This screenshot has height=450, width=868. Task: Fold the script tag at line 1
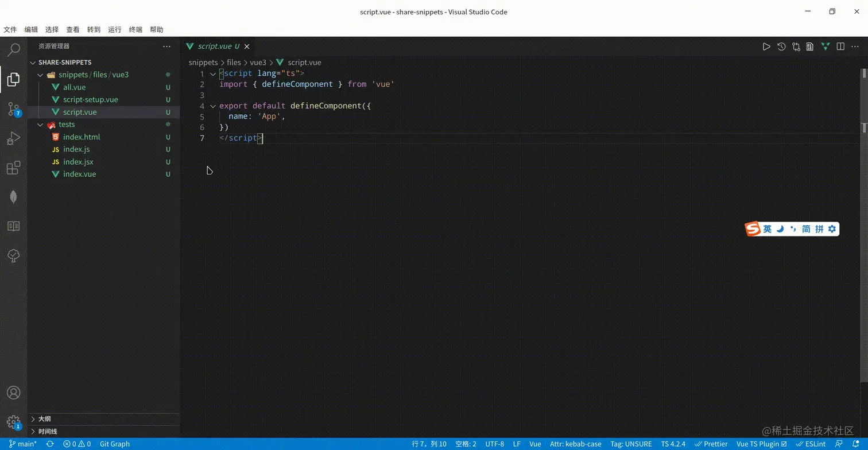pyautogui.click(x=213, y=73)
